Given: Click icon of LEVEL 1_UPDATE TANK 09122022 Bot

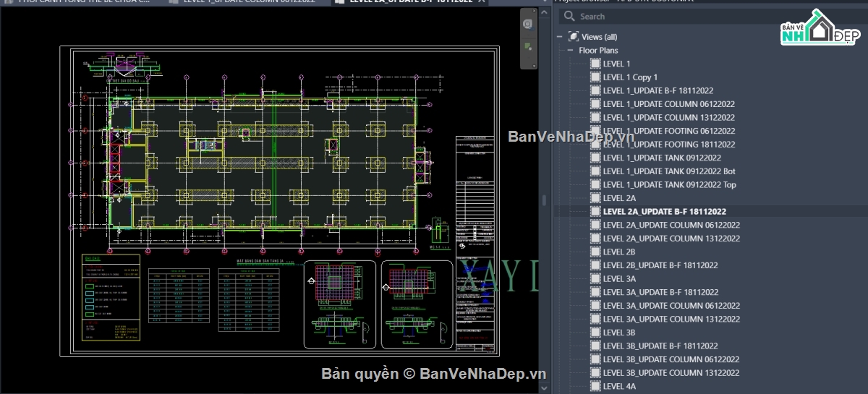Looking at the screenshot, I should [x=595, y=171].
